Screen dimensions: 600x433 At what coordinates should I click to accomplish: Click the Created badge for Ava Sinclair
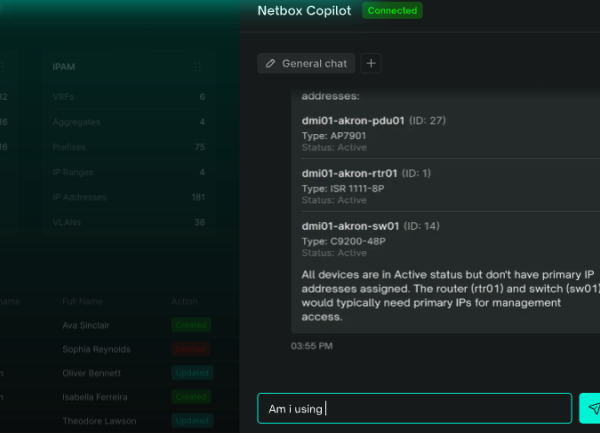tap(191, 326)
